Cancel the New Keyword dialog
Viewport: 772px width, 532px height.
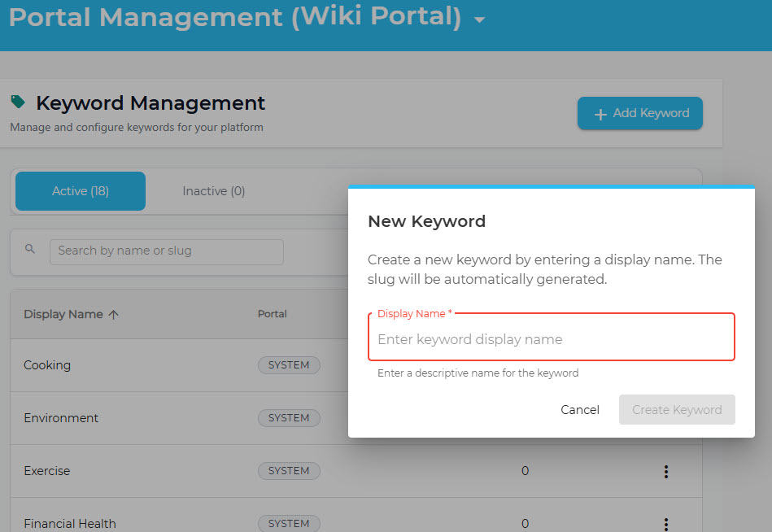[x=580, y=410]
